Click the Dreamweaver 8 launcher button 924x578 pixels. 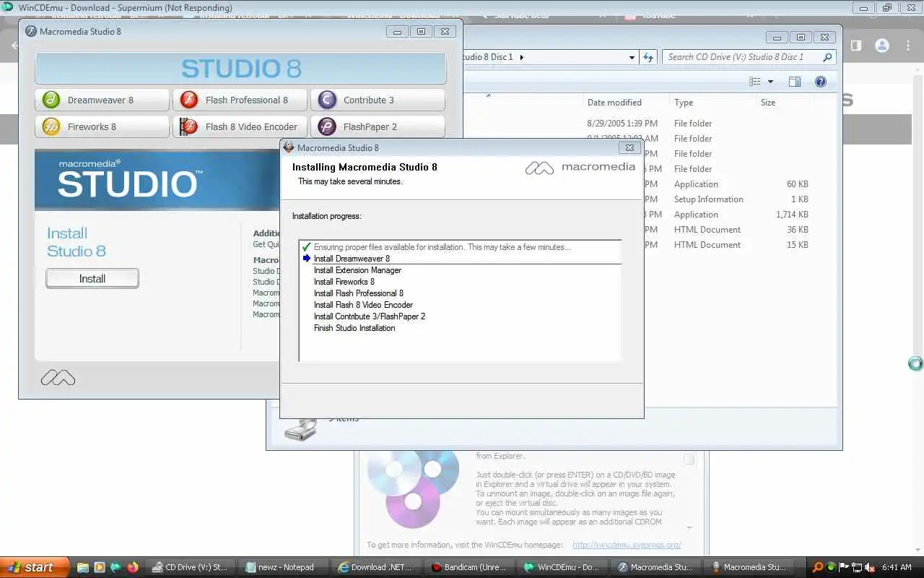(x=102, y=100)
